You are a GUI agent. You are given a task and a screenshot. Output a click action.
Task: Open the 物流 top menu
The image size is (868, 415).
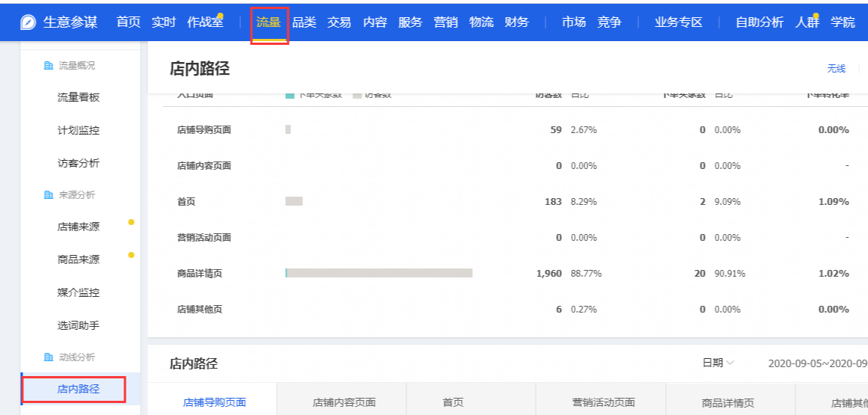[481, 22]
